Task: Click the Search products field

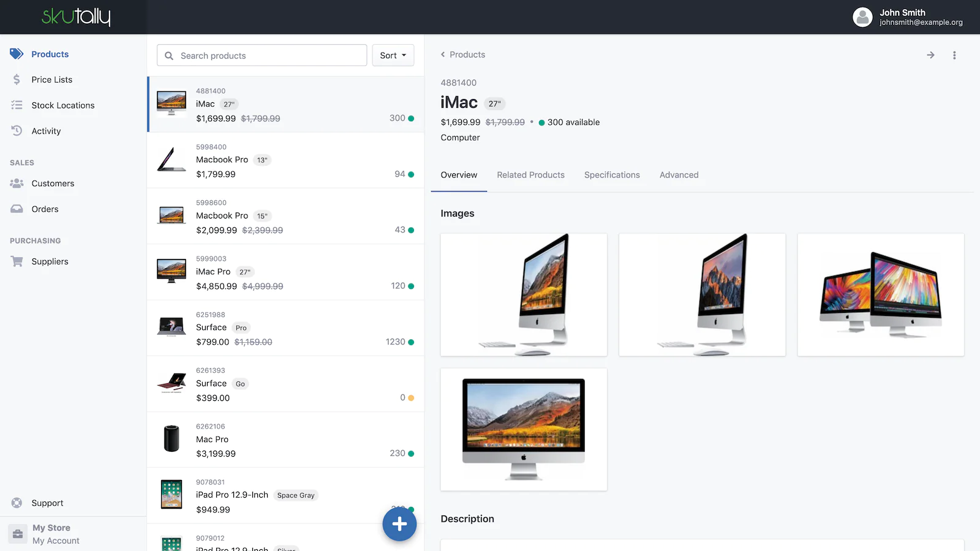Action: (x=262, y=55)
